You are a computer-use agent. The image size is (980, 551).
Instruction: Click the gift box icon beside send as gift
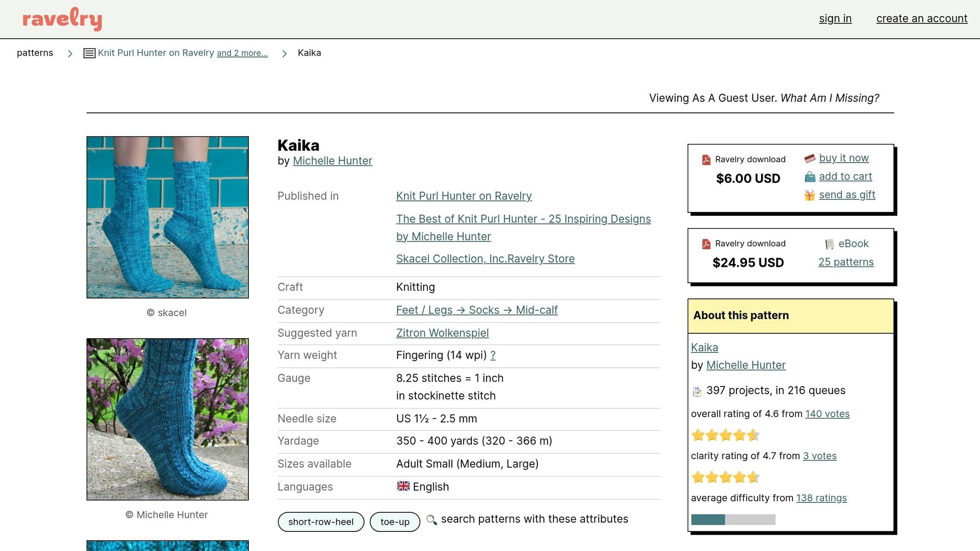coord(810,195)
